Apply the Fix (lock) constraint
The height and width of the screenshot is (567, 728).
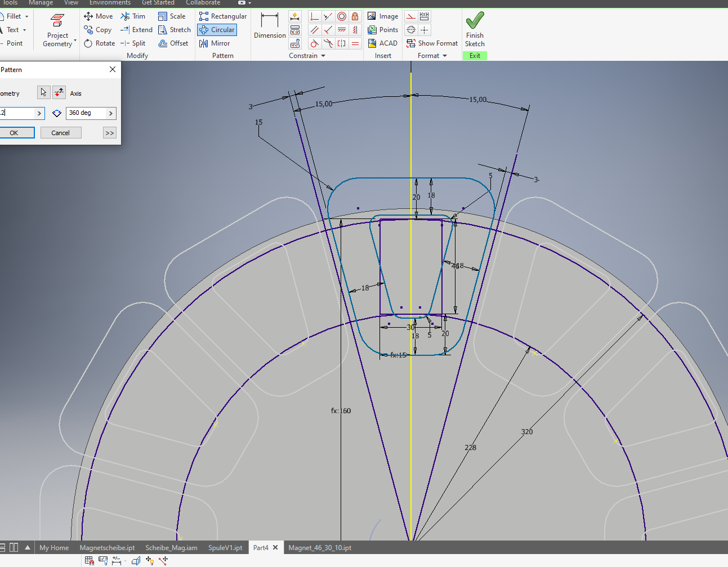click(355, 16)
